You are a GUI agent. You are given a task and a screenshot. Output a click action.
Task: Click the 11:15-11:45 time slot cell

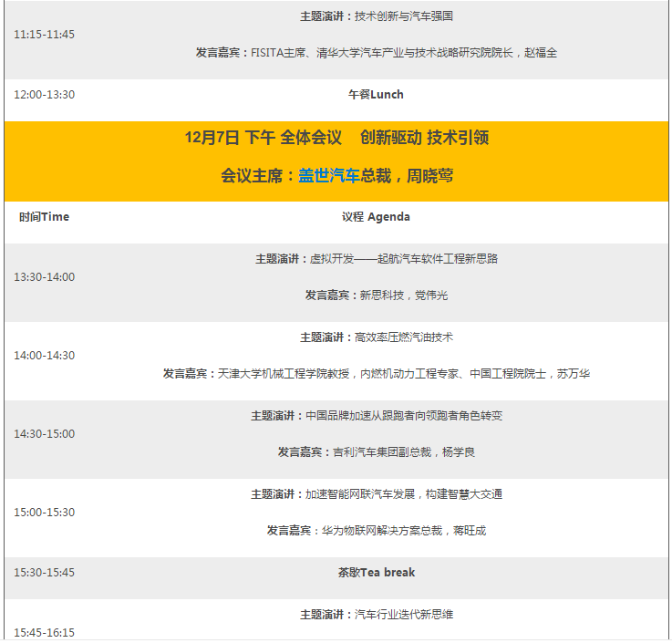click(x=44, y=35)
